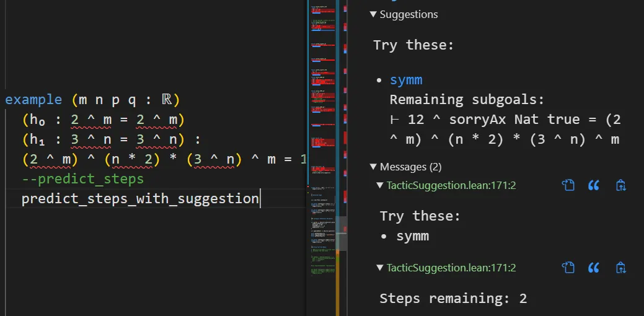Click the 'Steps remaining: 2' text
644x316 pixels.
pyautogui.click(x=453, y=299)
